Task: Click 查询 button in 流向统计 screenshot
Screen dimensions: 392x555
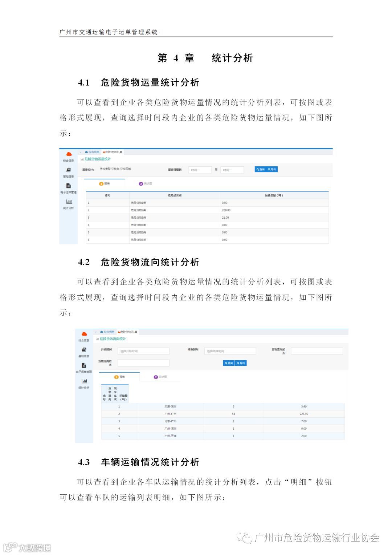Action: (229, 363)
